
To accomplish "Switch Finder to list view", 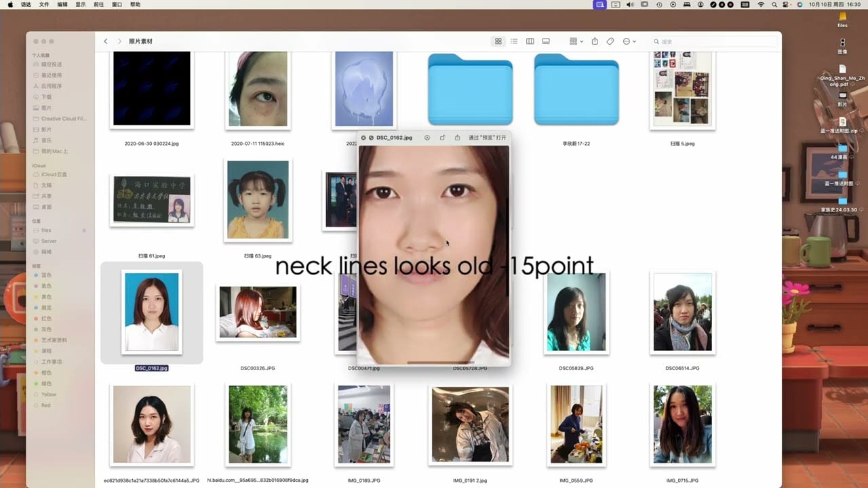I will pyautogui.click(x=514, y=41).
